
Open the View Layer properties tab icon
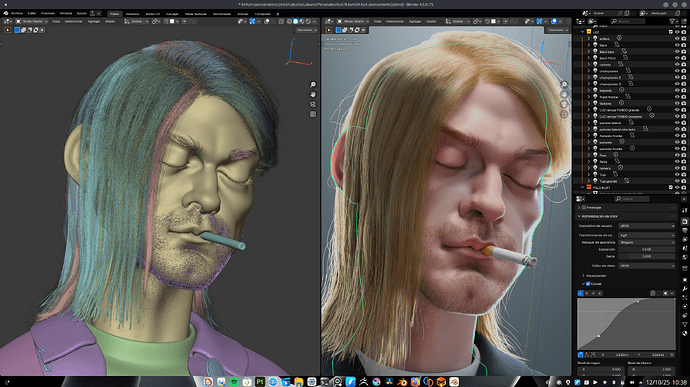685,240
